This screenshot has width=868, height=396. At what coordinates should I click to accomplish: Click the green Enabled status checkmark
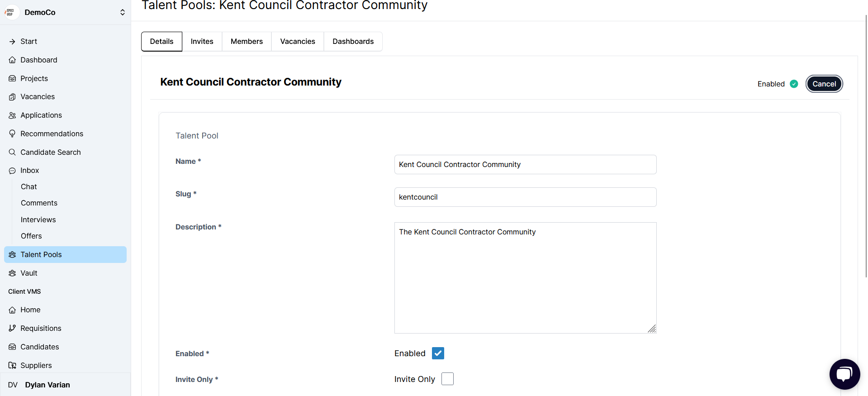pyautogui.click(x=794, y=84)
